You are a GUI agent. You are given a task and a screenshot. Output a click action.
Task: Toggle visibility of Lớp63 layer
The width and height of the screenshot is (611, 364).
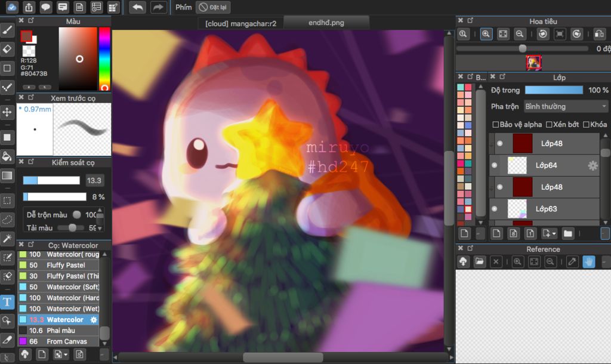(x=495, y=209)
